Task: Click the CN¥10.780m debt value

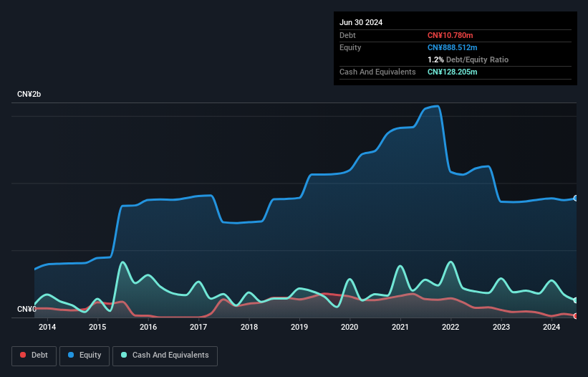Action: (450, 35)
